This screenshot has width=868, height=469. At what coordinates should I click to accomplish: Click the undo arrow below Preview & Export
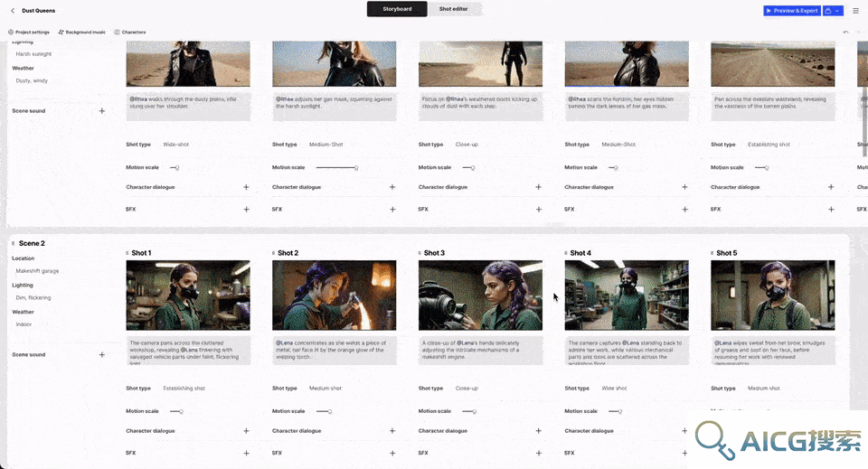point(846,32)
